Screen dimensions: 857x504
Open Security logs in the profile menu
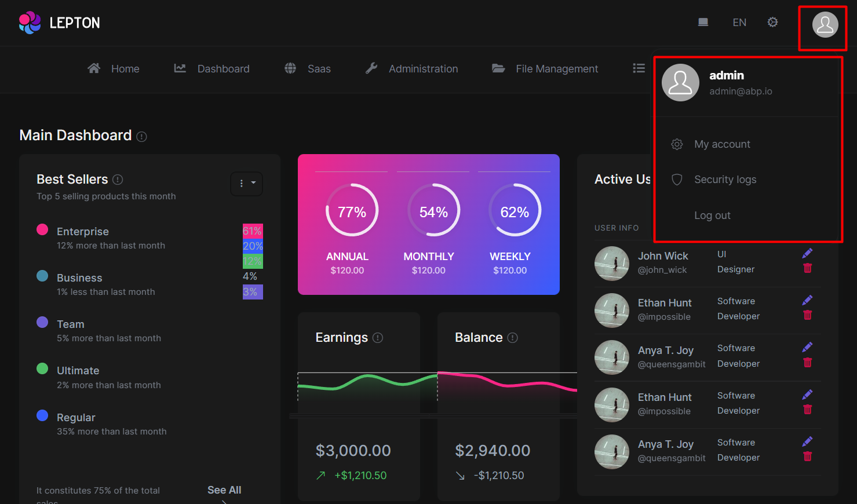(x=725, y=180)
